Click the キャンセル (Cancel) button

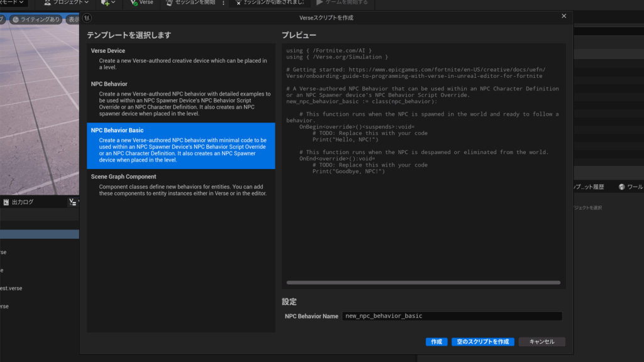pyautogui.click(x=541, y=342)
